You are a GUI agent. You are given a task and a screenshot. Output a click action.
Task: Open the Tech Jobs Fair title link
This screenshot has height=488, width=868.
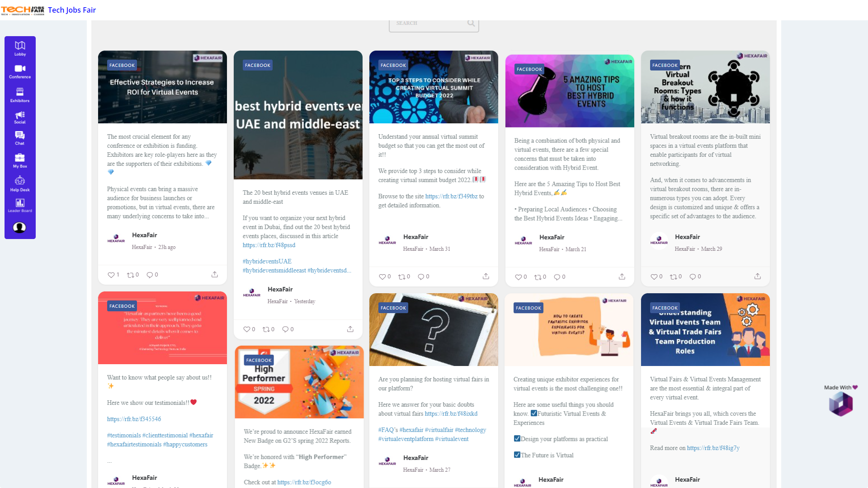[72, 10]
